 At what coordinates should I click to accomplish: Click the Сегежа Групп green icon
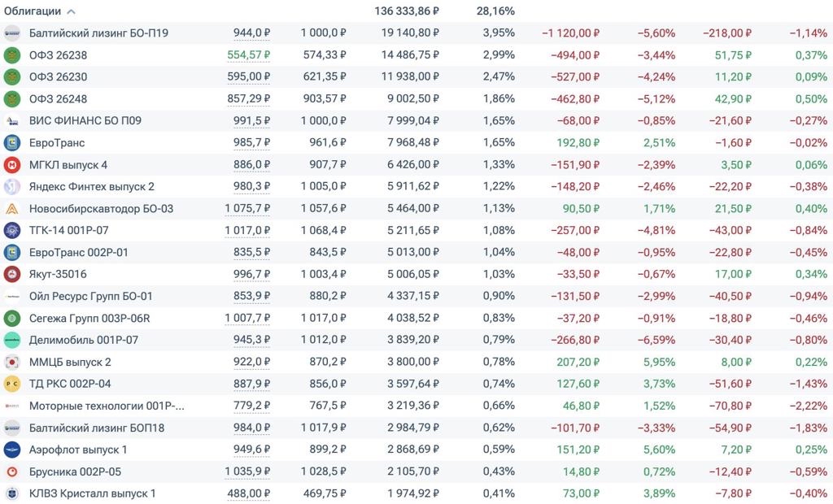[12, 318]
